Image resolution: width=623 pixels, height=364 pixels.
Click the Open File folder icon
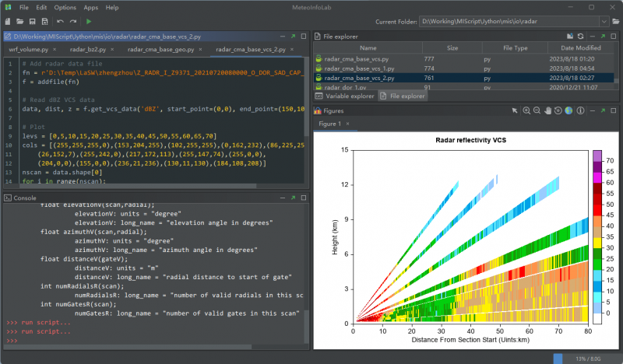coord(20,21)
